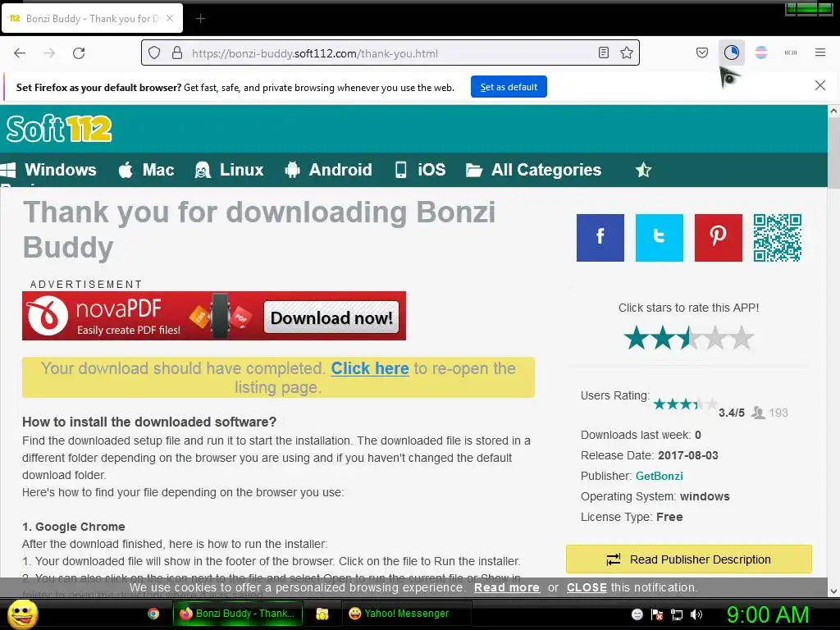Screen dimensions: 840x630
Task: Select the Bonzi Buddy Firefox taskbar button
Action: pos(238,614)
